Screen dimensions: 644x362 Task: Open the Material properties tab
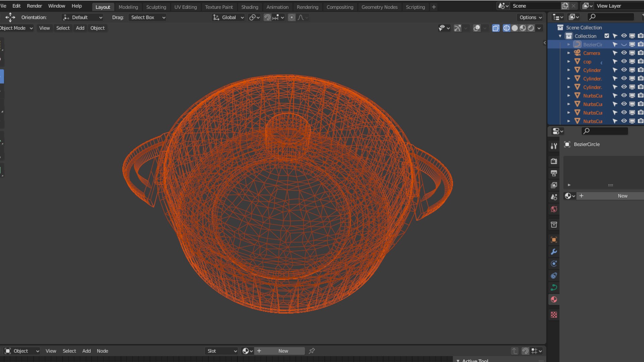554,299
